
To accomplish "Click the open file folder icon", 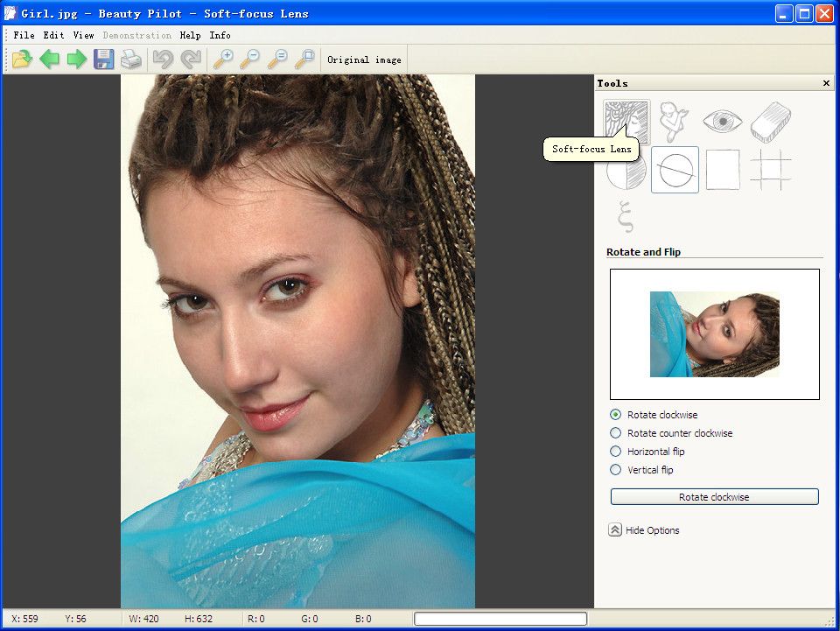I will pos(22,60).
